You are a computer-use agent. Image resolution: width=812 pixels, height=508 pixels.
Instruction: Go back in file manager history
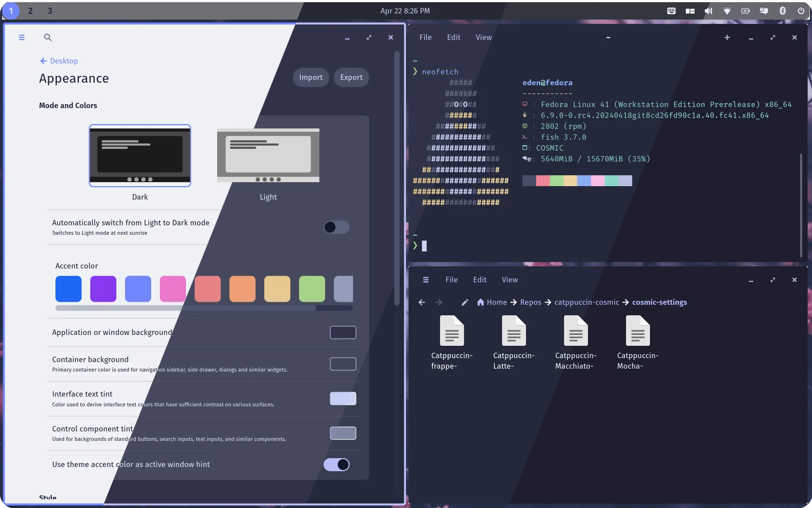422,302
